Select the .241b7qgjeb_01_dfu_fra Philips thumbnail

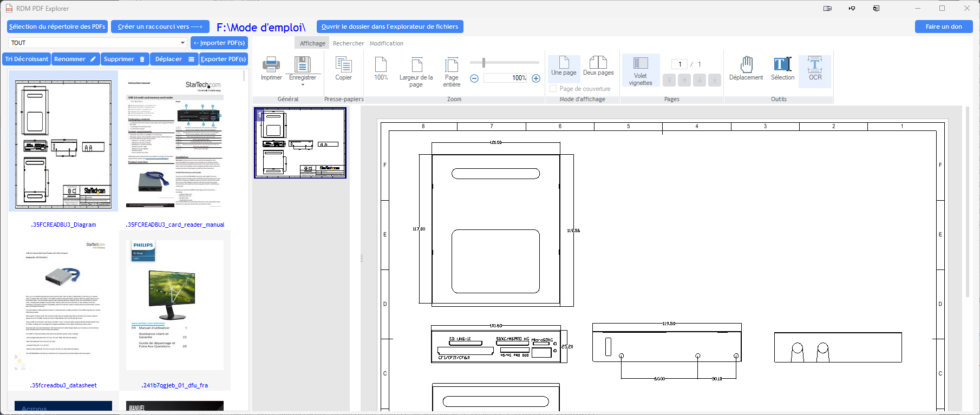175,306
